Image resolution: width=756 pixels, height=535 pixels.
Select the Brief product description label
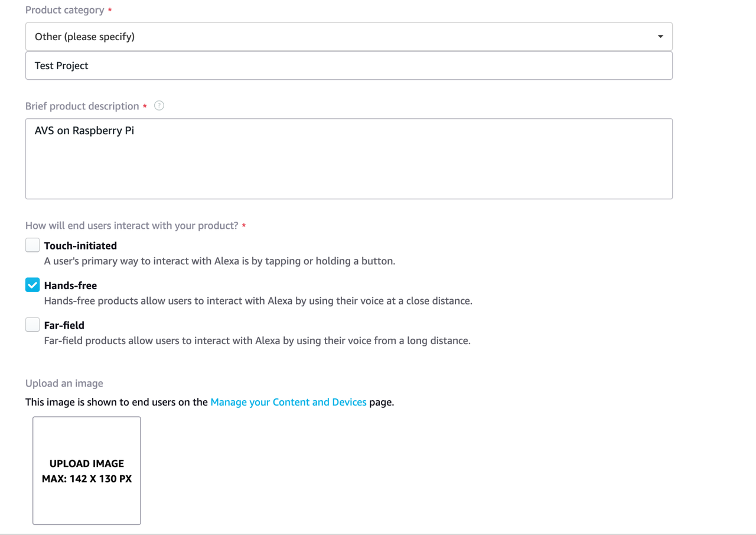coord(82,106)
